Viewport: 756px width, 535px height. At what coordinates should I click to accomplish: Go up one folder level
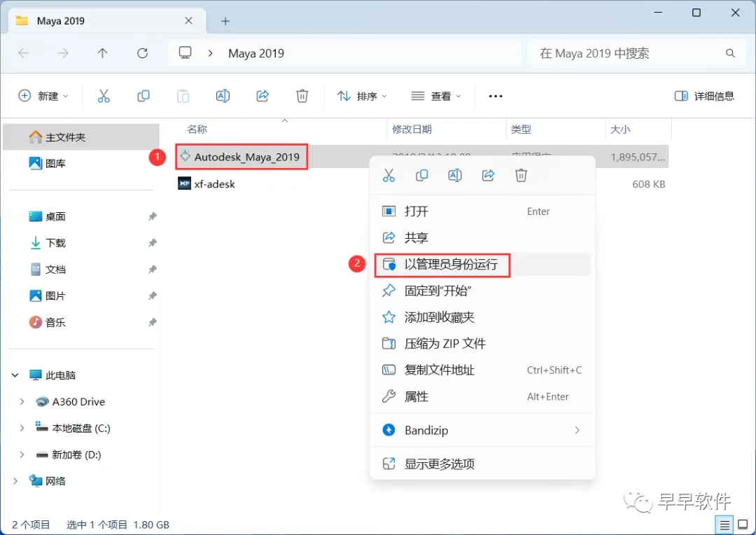coord(102,53)
